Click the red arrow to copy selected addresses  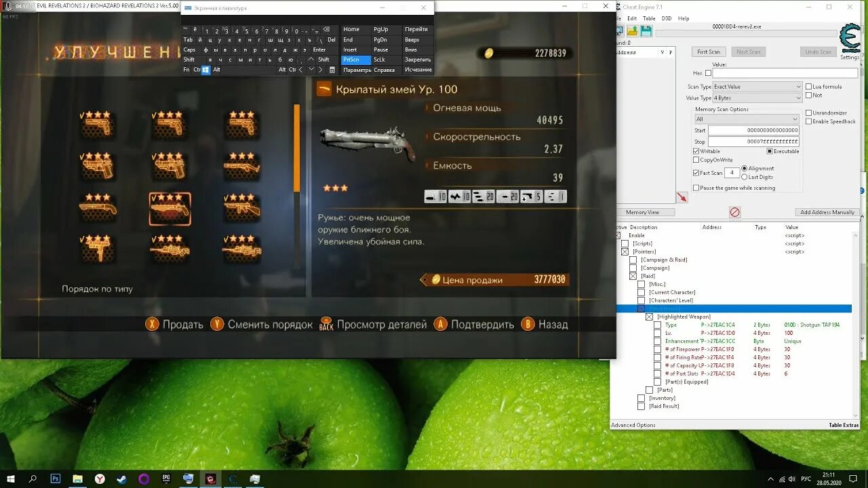coord(682,197)
